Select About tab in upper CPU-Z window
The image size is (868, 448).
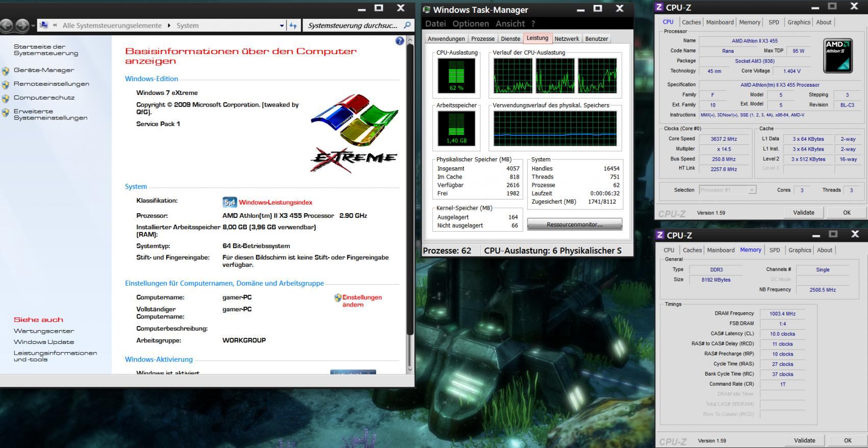point(824,22)
